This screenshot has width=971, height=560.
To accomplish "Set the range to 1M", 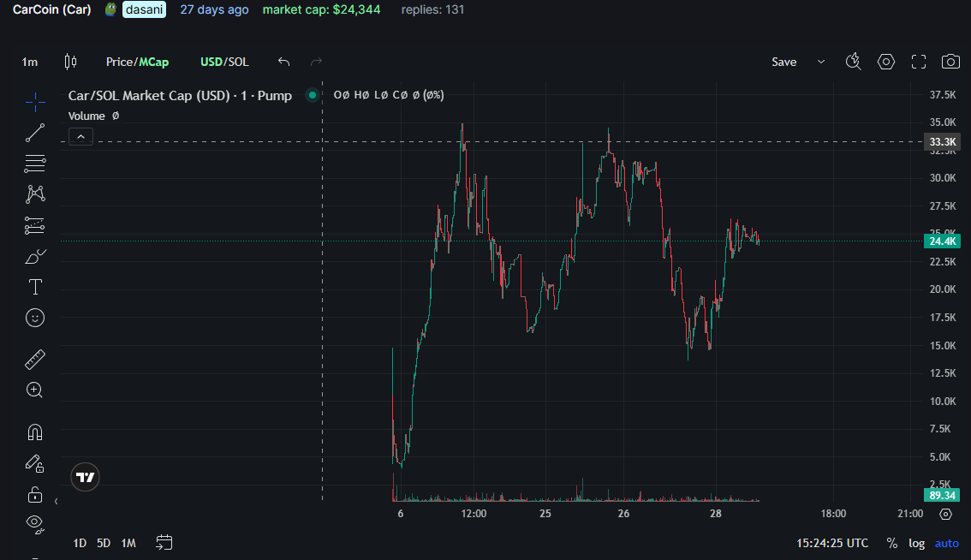I will tap(128, 543).
